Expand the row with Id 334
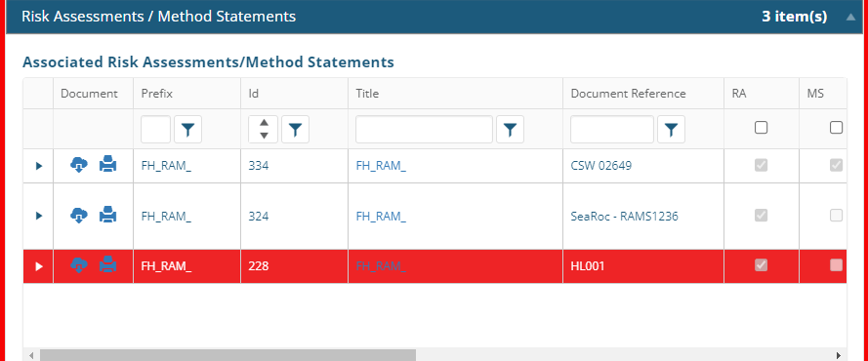 click(39, 165)
